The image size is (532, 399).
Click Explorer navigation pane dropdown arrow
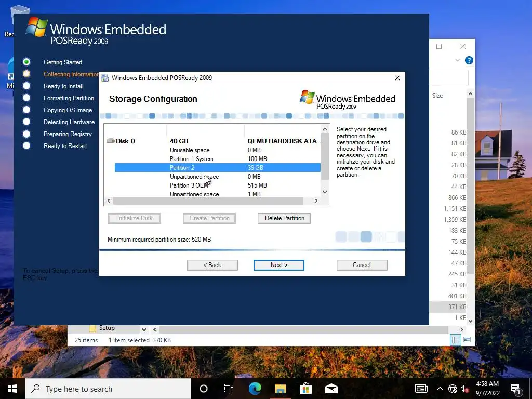click(x=144, y=329)
